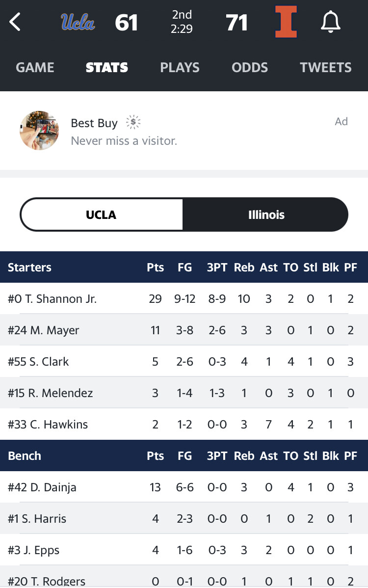Click the Best Buy ad title
The width and height of the screenshot is (368, 588).
94,123
